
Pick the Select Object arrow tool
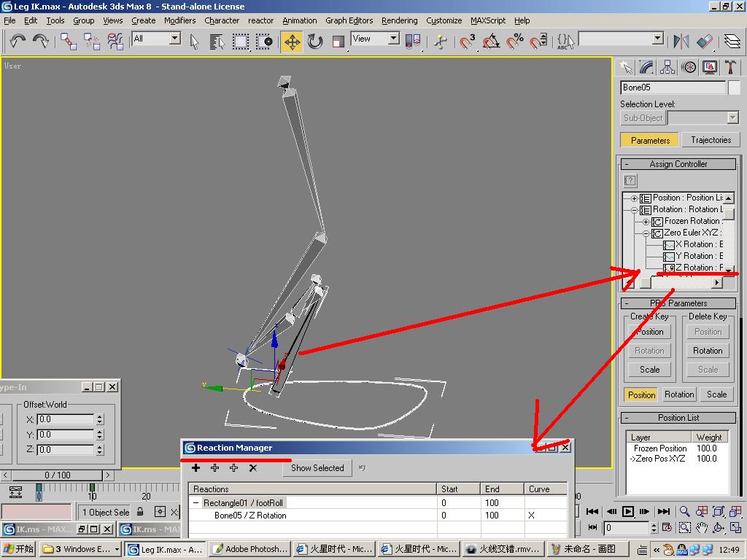click(x=194, y=42)
